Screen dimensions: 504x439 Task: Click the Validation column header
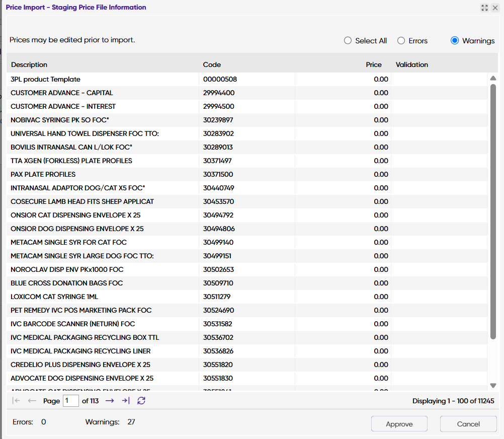(x=412, y=64)
